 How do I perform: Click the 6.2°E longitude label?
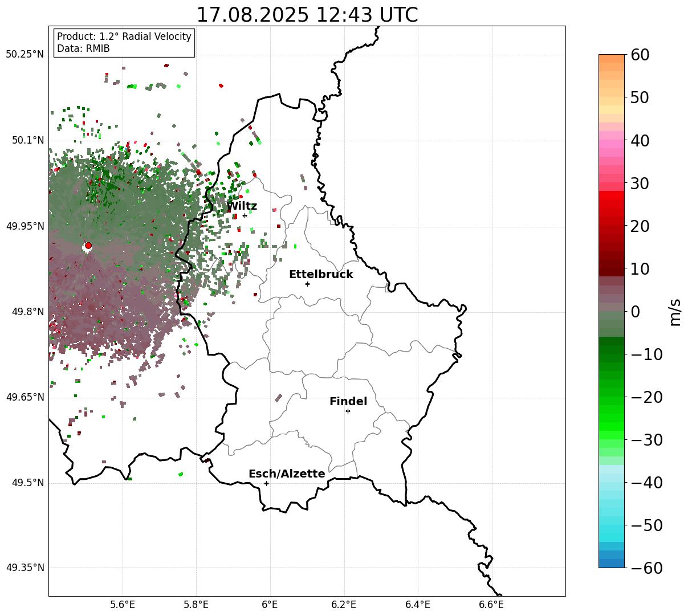tap(344, 604)
